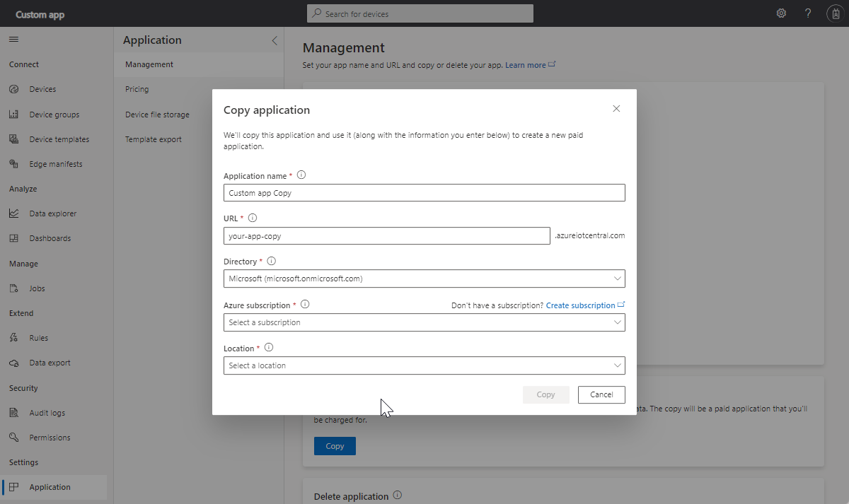Click the Cancel button
This screenshot has height=504, width=849.
click(601, 394)
